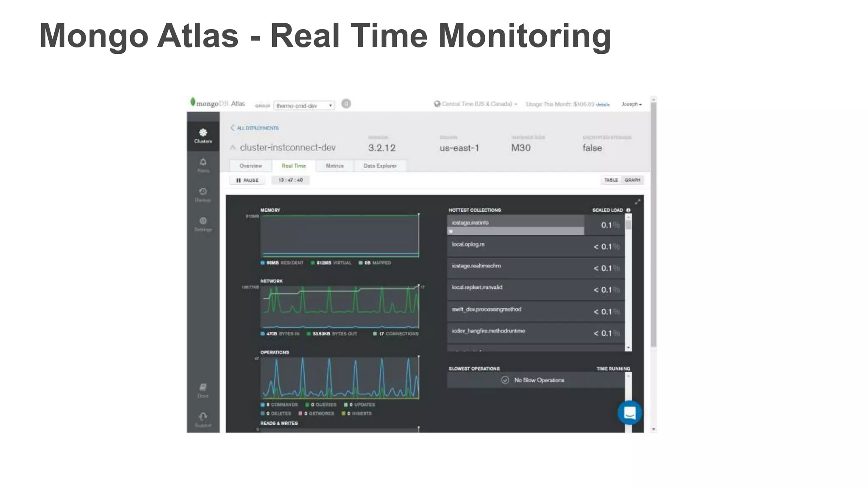The image size is (868, 488).
Task: Toggle Deletes legend swatch
Action: tap(263, 413)
